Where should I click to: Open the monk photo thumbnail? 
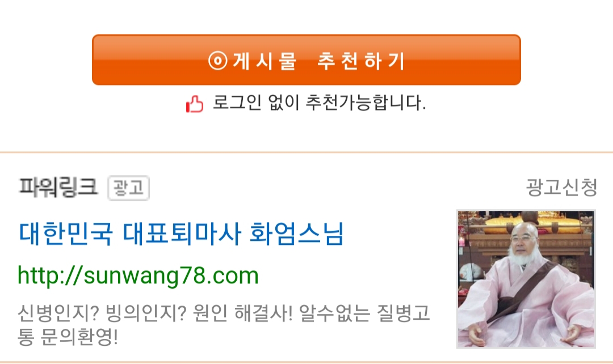pyautogui.click(x=526, y=279)
